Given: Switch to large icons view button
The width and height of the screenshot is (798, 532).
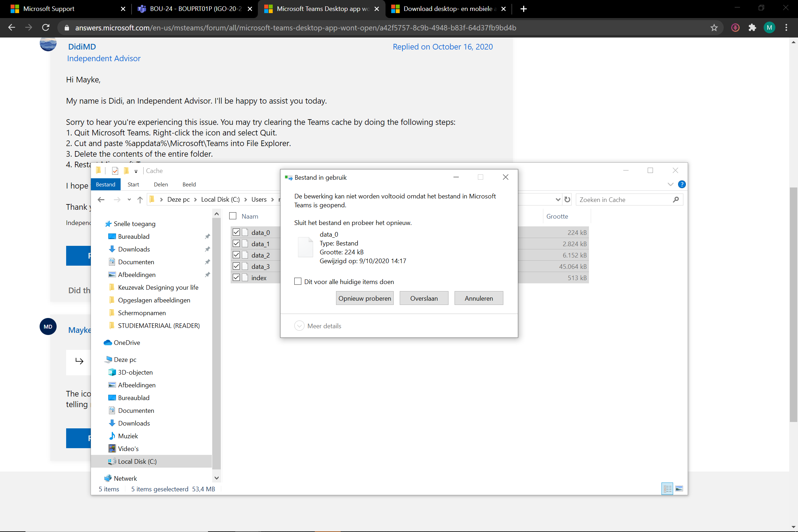Looking at the screenshot, I should click(679, 488).
